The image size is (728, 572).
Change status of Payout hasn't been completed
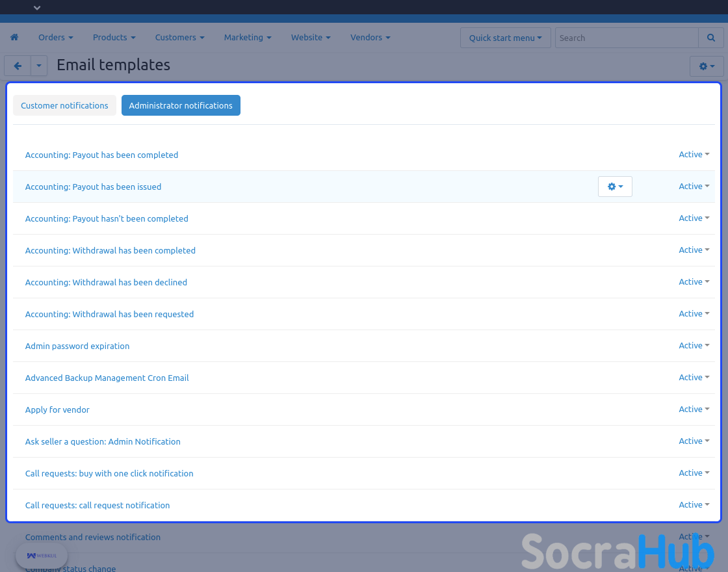click(694, 218)
